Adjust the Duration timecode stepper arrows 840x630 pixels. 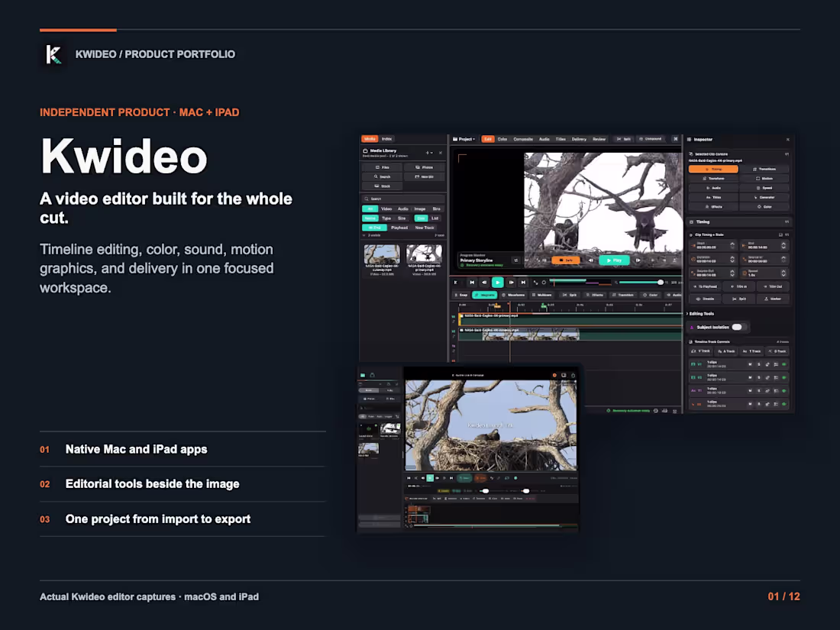[x=732, y=260]
